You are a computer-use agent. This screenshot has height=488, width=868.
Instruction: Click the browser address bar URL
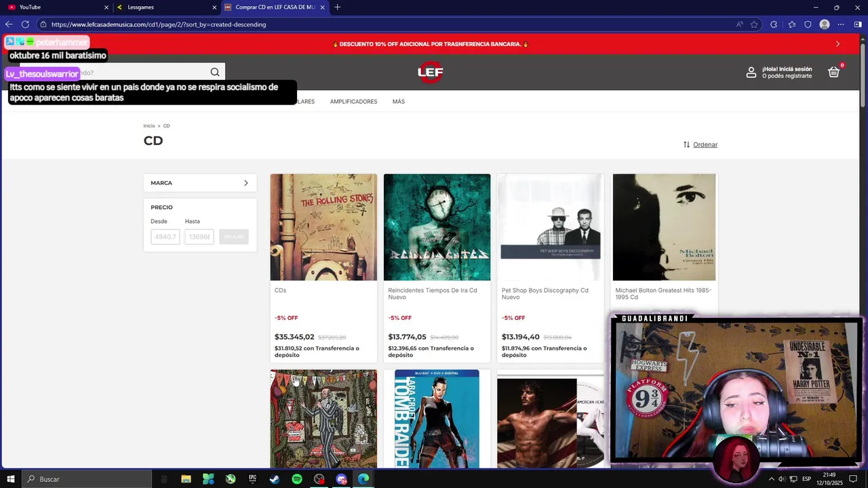click(x=159, y=24)
